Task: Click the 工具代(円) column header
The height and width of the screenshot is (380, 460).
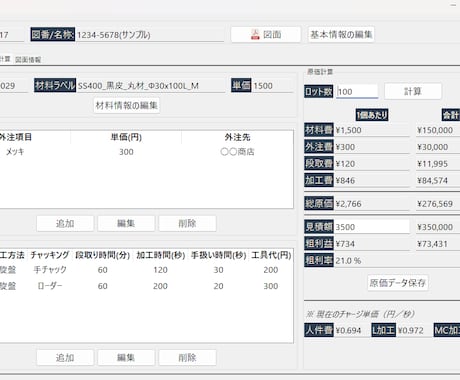Action: point(271,255)
